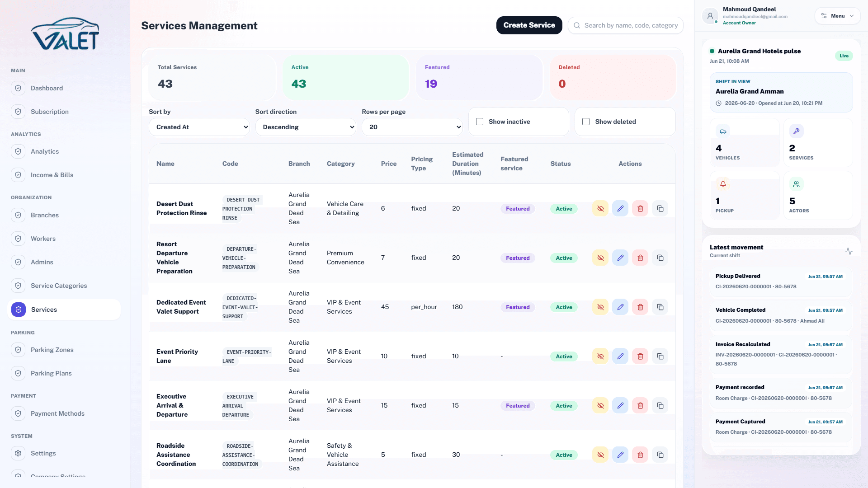Deactivate Desert Dust Protection Rinse service
Image resolution: width=868 pixels, height=488 pixels.
pos(600,208)
